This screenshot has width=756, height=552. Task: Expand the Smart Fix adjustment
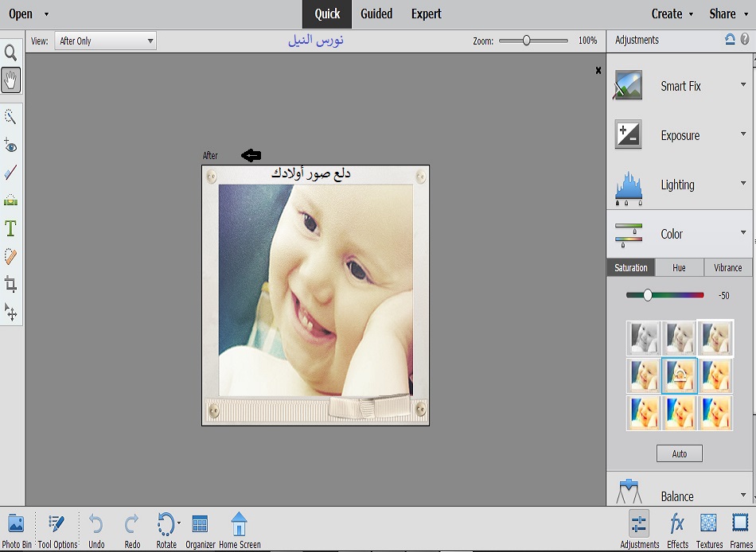680,86
